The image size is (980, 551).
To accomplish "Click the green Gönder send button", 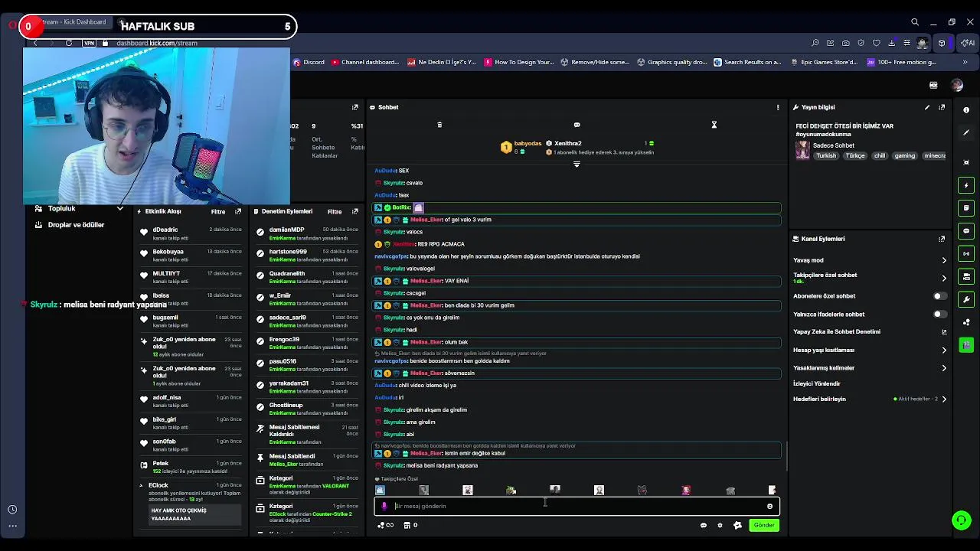I will (x=764, y=525).
